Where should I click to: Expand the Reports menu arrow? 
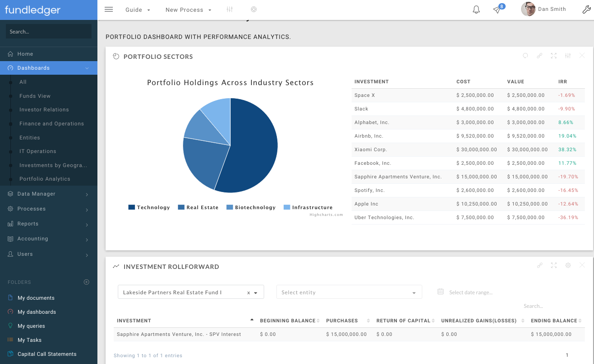click(x=87, y=224)
